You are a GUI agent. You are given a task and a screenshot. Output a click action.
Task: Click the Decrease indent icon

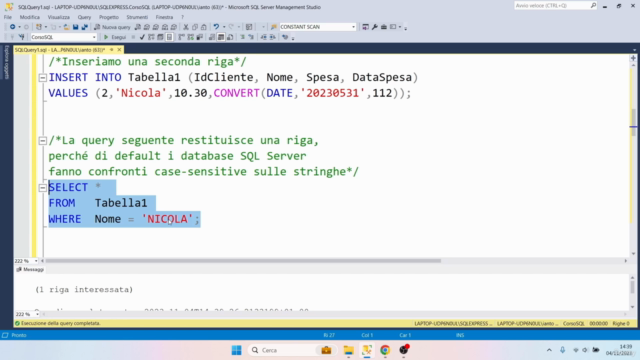[264, 37]
